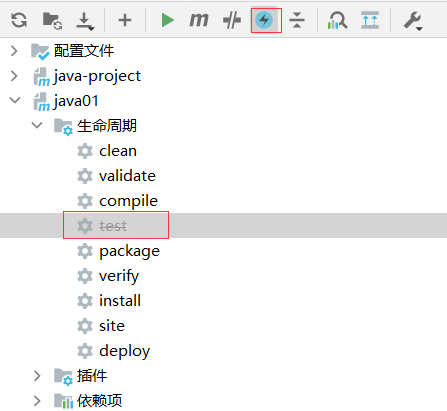Screen dimensions: 447x411
Task: Execute Maven goal m icon
Action: [199, 20]
